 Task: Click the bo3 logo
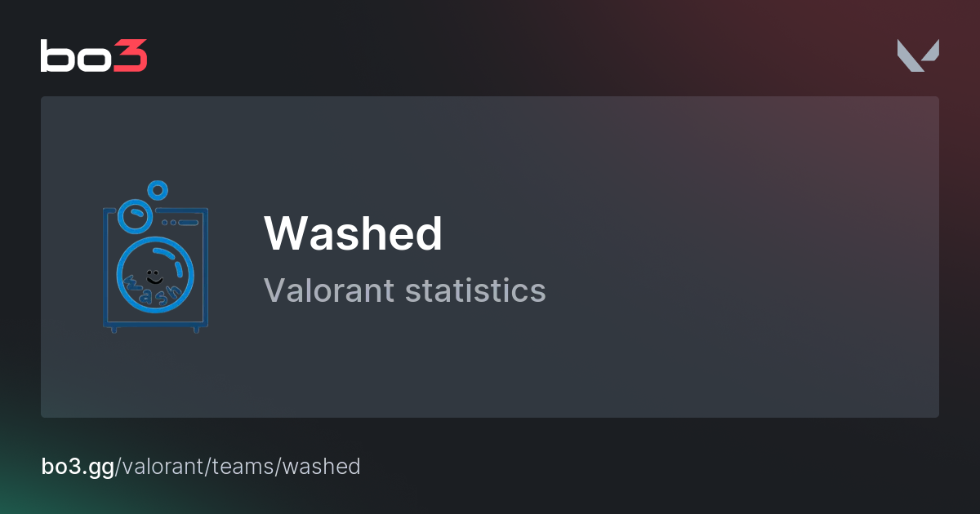pyautogui.click(x=93, y=55)
